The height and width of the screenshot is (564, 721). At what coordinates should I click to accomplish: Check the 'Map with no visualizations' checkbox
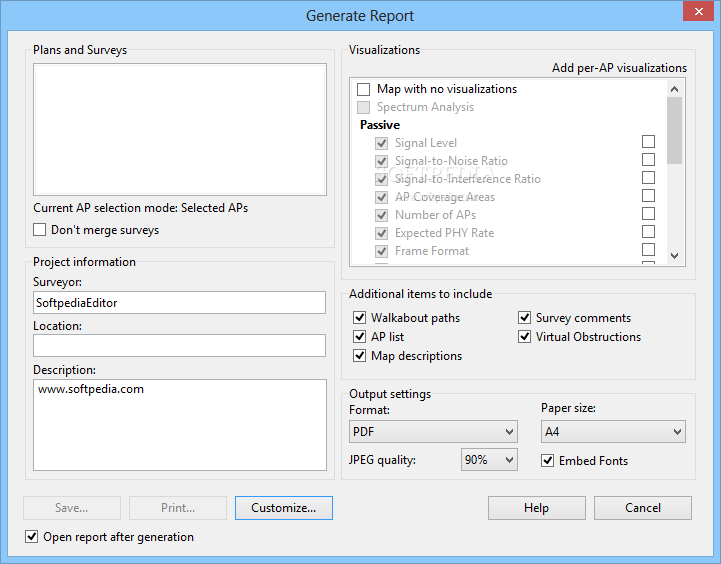[x=363, y=89]
